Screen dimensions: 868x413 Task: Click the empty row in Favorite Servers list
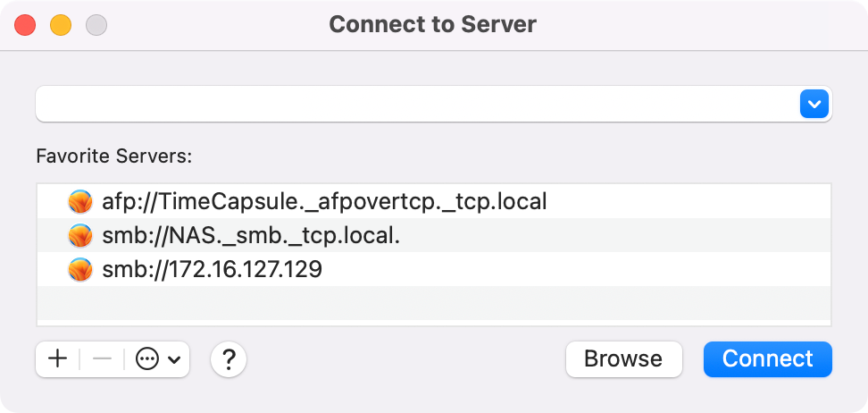[x=433, y=300]
